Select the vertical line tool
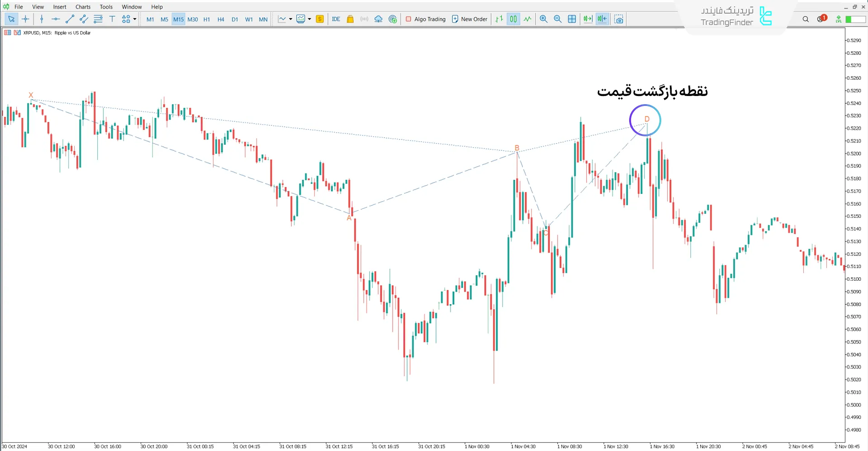Screen dimensions: 868x451 [42, 19]
